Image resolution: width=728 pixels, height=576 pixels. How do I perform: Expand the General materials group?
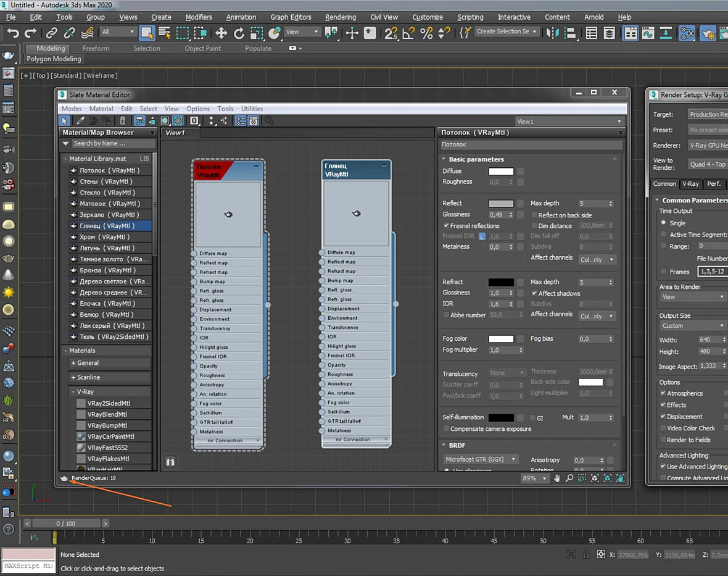[x=73, y=363]
